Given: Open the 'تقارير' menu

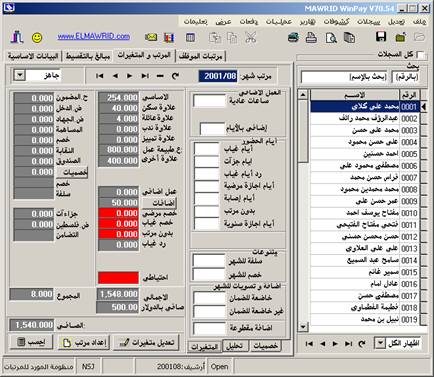Looking at the screenshot, I should 307,22.
